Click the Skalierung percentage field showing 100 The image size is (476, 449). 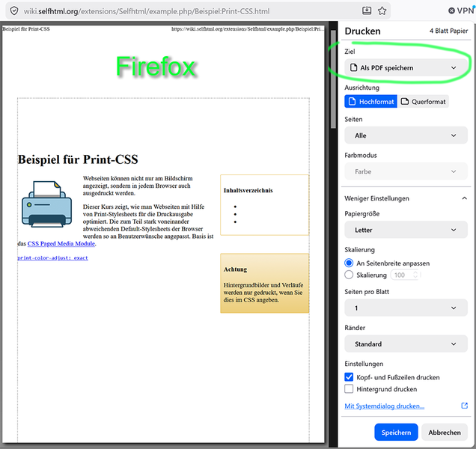coord(402,275)
